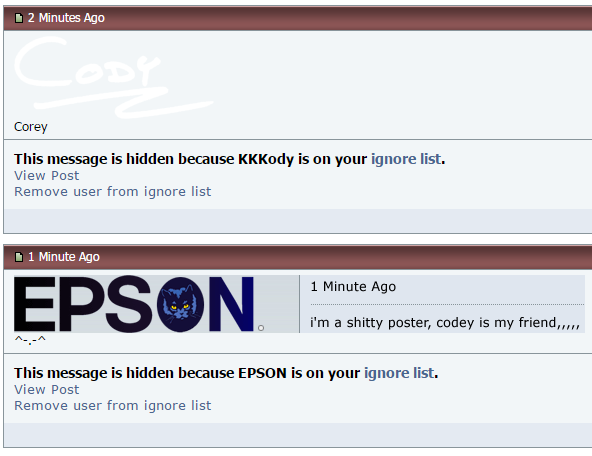Remove EPSON from ignore list
592x456 pixels.
[113, 405]
